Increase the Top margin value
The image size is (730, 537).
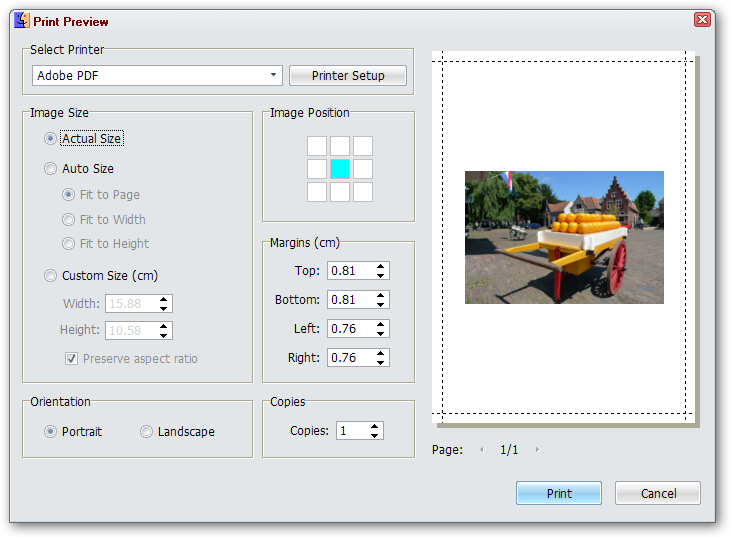(x=381, y=266)
